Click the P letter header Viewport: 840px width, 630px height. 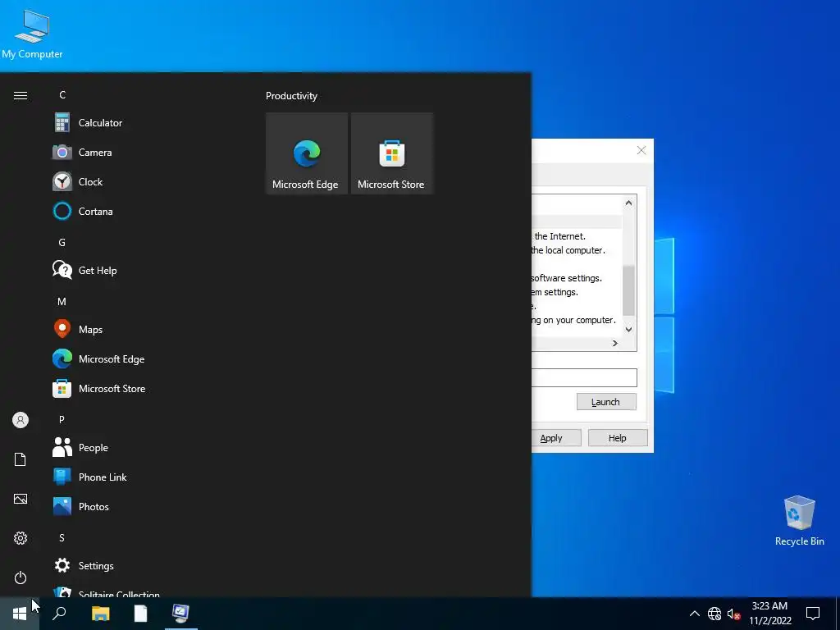click(62, 419)
